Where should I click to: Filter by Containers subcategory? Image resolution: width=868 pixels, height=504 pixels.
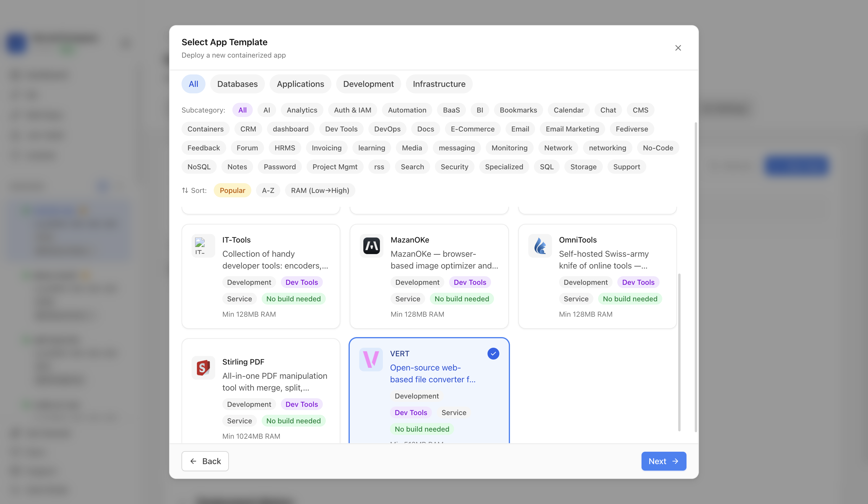pyautogui.click(x=205, y=129)
